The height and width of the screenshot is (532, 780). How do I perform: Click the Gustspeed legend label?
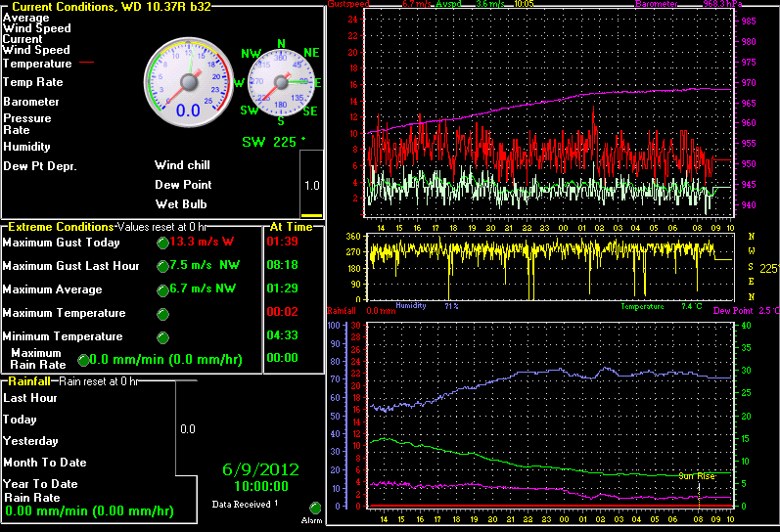(x=348, y=4)
